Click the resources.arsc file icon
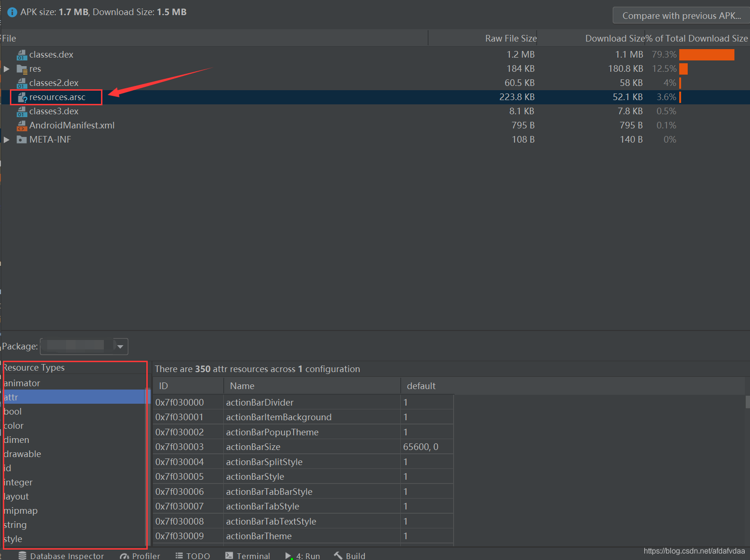The height and width of the screenshot is (560, 750). coord(22,97)
